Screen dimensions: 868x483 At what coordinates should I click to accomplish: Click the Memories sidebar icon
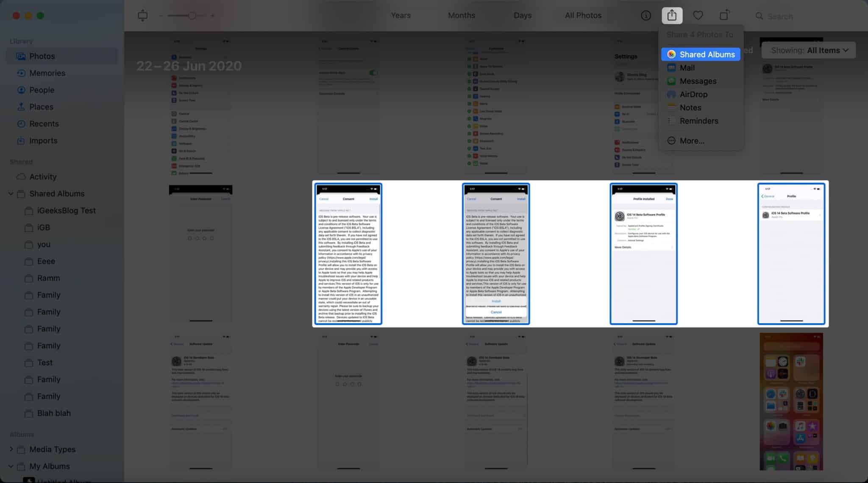coord(21,73)
